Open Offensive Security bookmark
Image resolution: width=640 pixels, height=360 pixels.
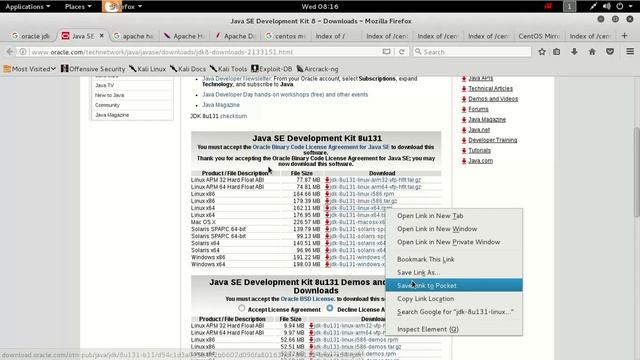[93, 69]
